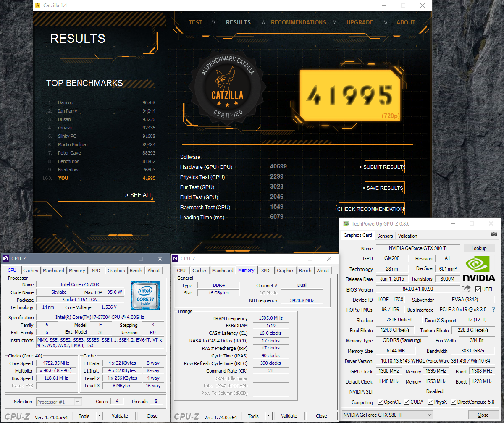Image resolution: width=504 pixels, height=423 pixels.
Task: Click the GPU-Z title bar app icon
Action: [x=346, y=223]
